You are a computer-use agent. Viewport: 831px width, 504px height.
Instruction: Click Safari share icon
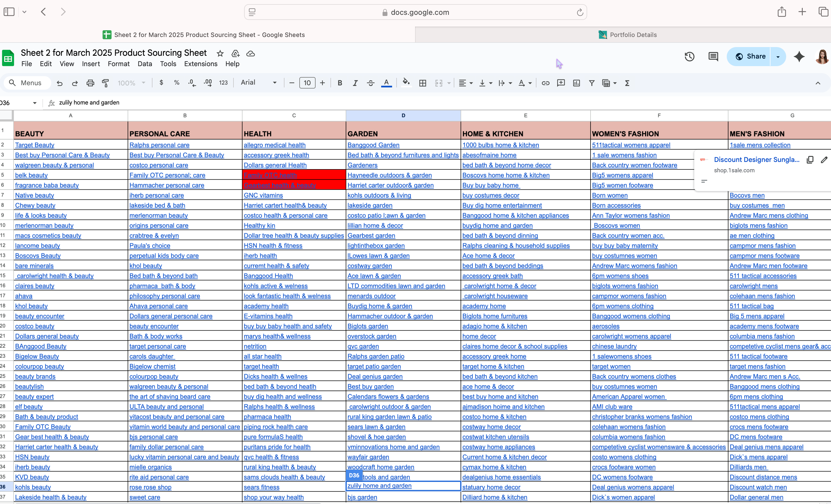click(x=781, y=12)
